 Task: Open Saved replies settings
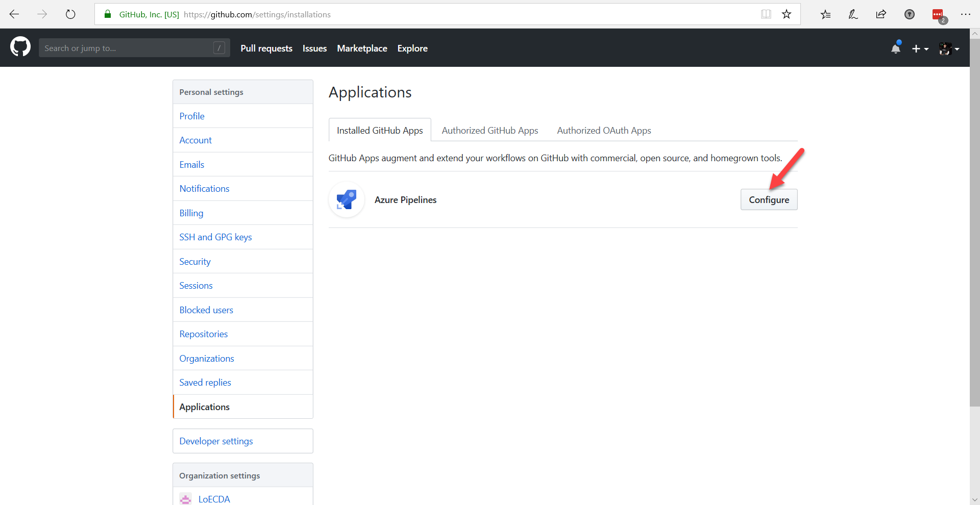coord(243,383)
